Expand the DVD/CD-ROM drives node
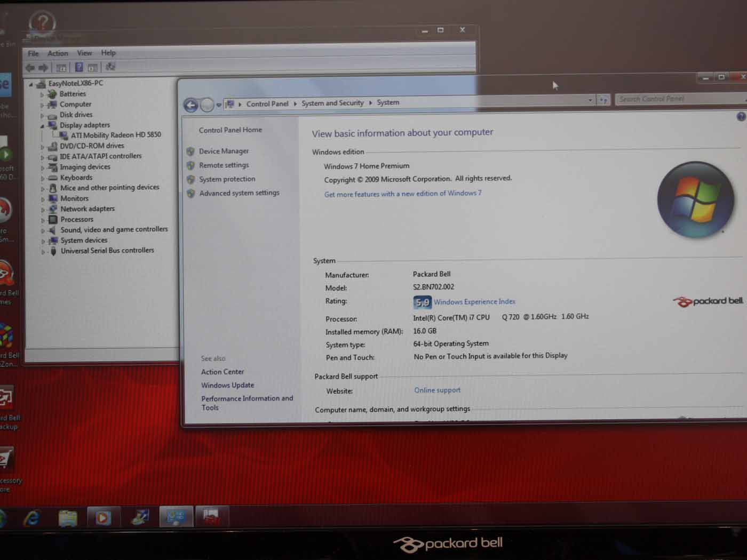Screen dimensions: 747x560 [x=42, y=147]
